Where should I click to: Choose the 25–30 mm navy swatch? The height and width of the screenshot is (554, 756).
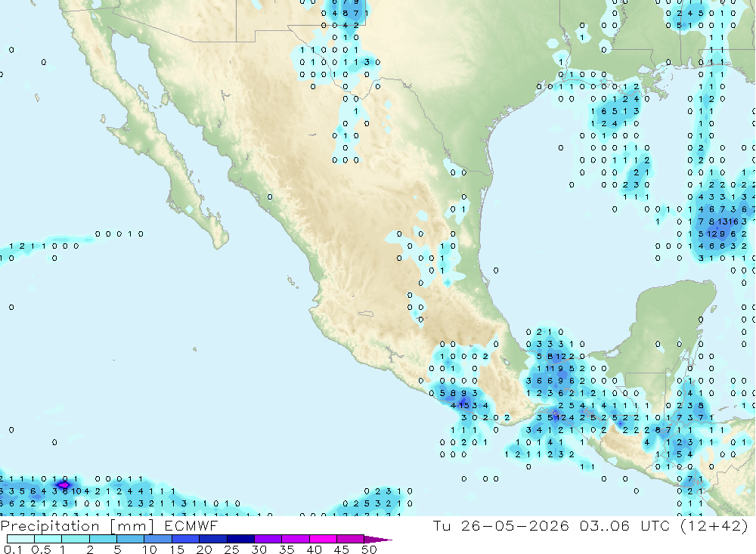pos(240,539)
